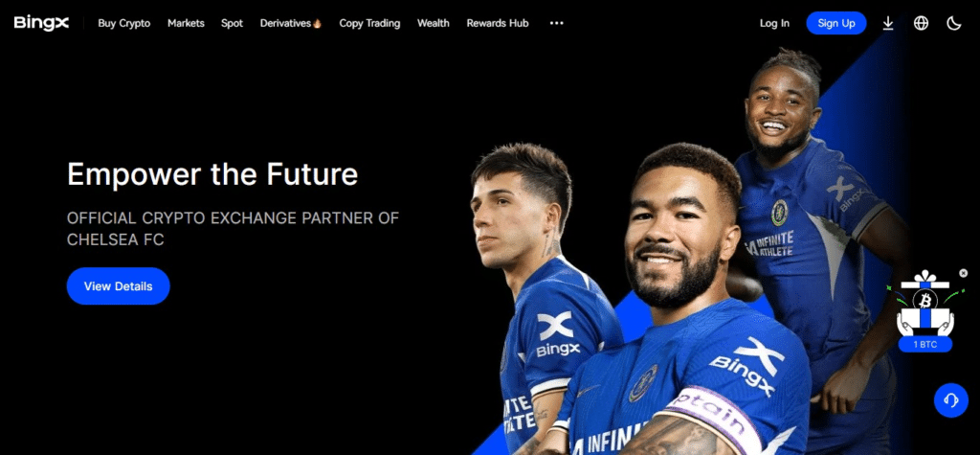This screenshot has height=455, width=980.
Task: Click the 1 BTC label badge
Action: tap(925, 344)
